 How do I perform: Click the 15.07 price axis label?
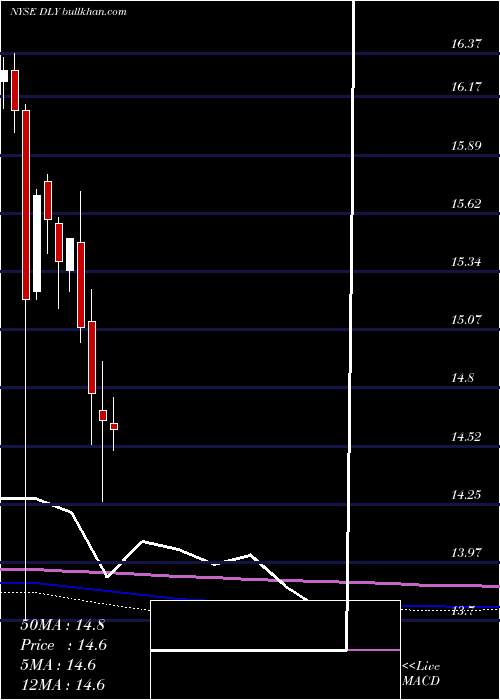466,320
